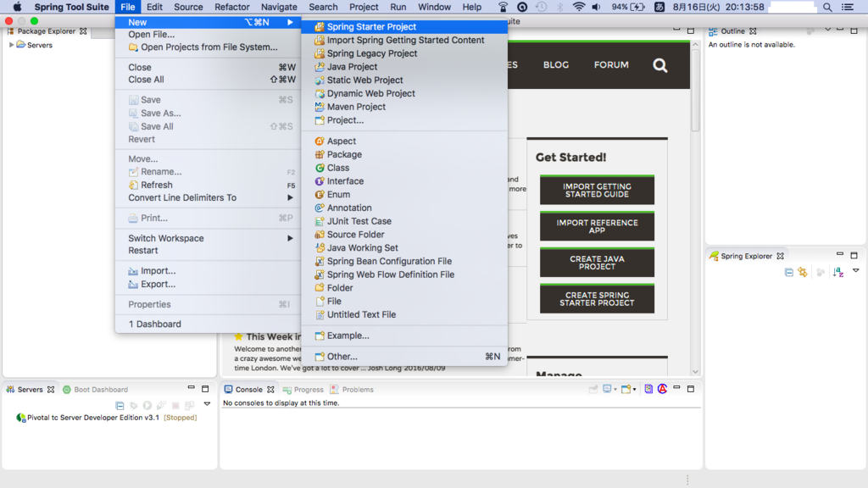Click CREATE JAVA PROJECT button

597,263
